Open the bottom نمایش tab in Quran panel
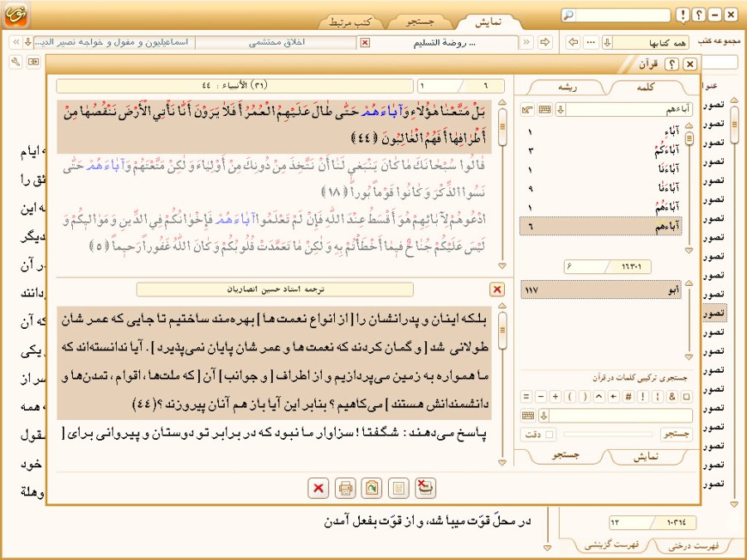Viewport: 747px width, 560px height. click(x=646, y=456)
